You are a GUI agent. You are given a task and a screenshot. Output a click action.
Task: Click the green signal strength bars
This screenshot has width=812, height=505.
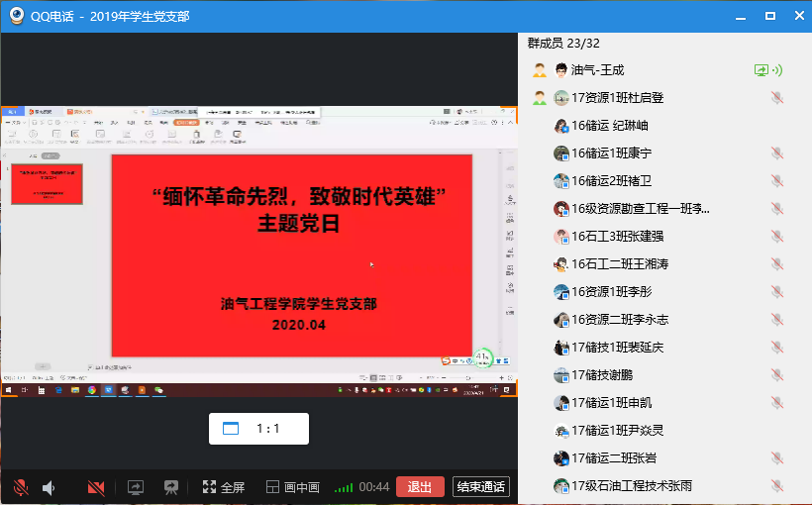tap(344, 487)
